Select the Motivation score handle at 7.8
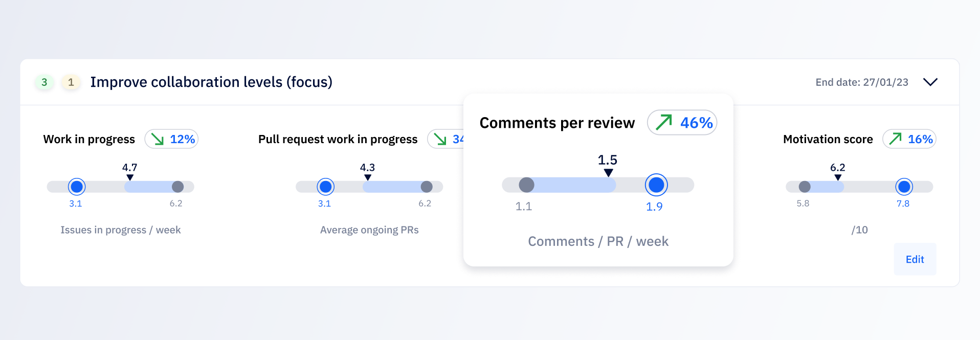Image resolution: width=980 pixels, height=340 pixels. (903, 187)
